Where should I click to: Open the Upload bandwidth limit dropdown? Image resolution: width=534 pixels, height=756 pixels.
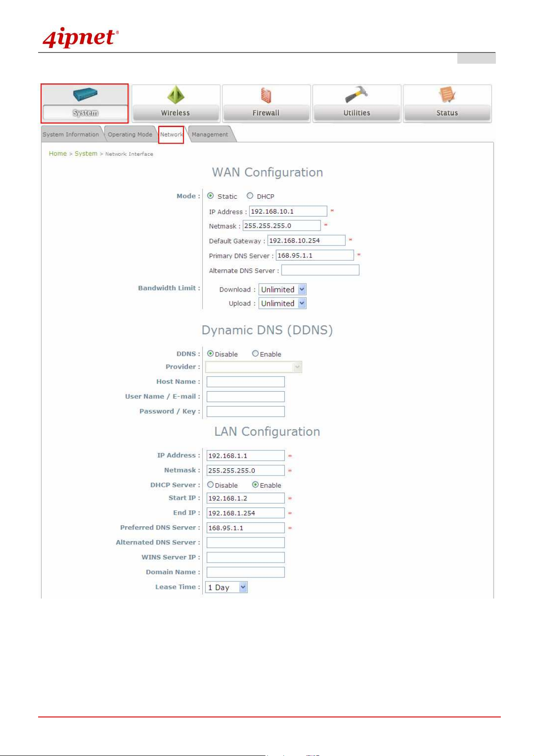point(282,303)
